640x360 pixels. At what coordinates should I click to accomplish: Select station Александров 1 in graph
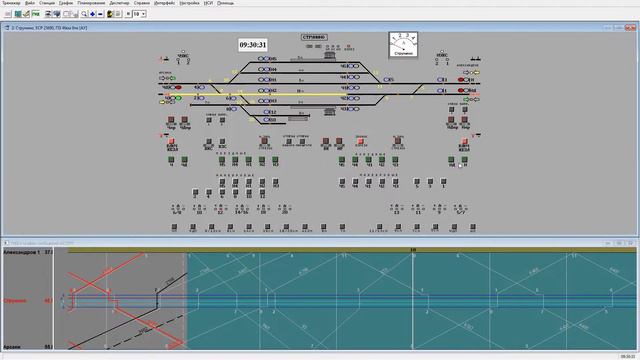(22, 252)
